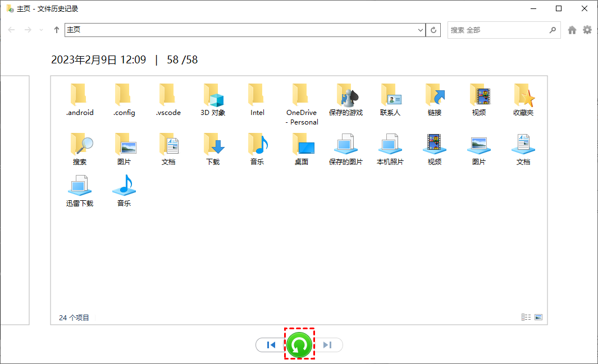Go to the previous file history version

point(271,344)
